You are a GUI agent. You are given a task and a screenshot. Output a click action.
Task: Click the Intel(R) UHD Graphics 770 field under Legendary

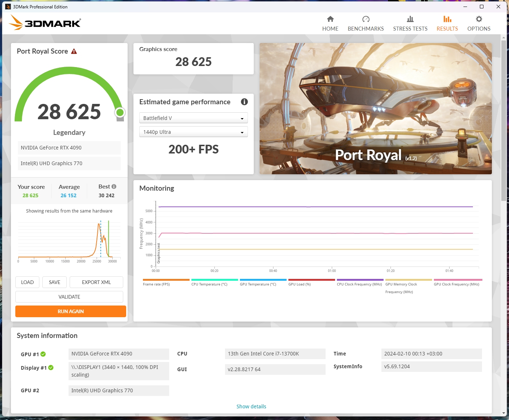pos(69,163)
